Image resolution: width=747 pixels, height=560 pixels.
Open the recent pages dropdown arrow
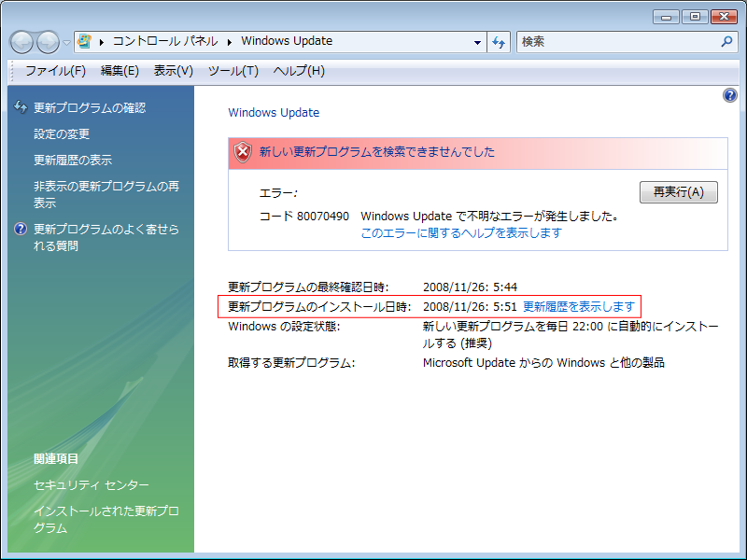coord(66,42)
